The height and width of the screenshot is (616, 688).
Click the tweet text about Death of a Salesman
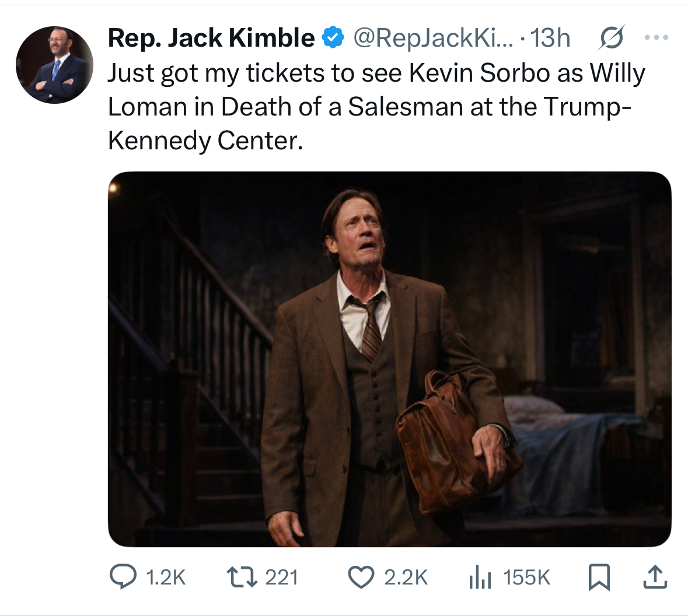tap(376, 107)
